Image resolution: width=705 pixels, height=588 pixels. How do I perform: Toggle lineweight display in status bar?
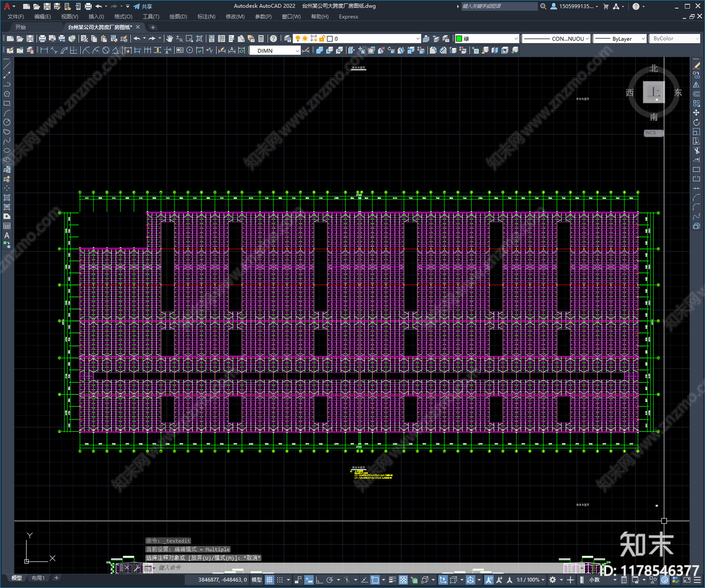click(392, 580)
